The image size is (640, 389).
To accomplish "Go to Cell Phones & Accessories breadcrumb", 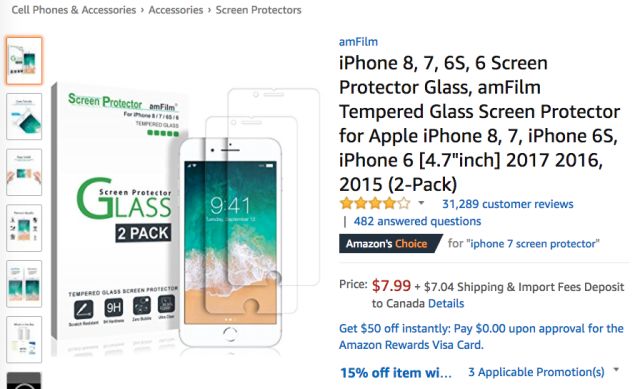I will pyautogui.click(x=73, y=10).
